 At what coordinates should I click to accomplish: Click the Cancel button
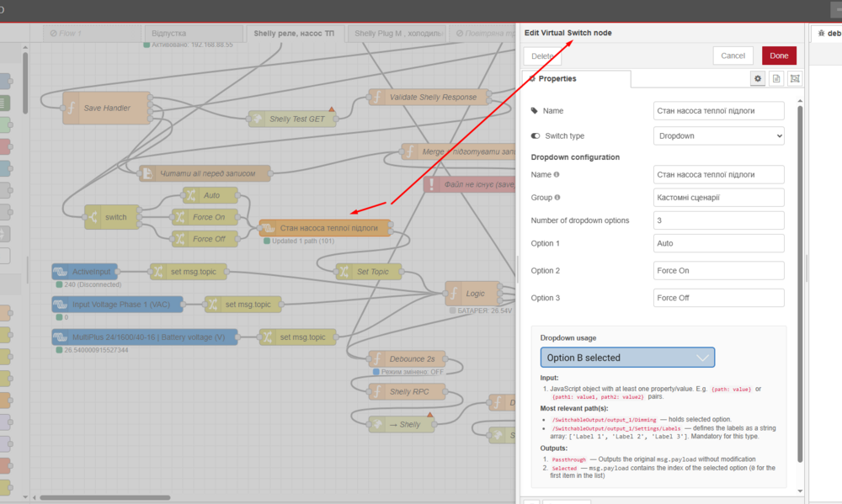click(x=733, y=56)
